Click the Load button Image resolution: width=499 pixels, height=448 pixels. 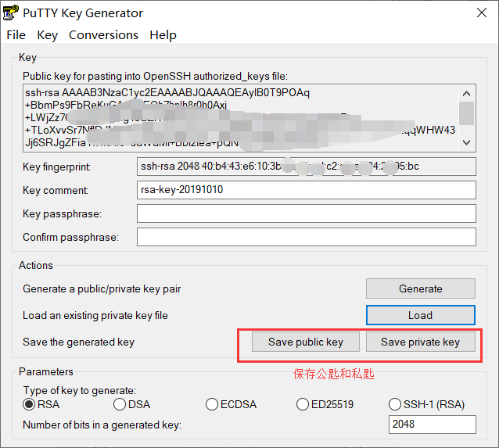[420, 315]
